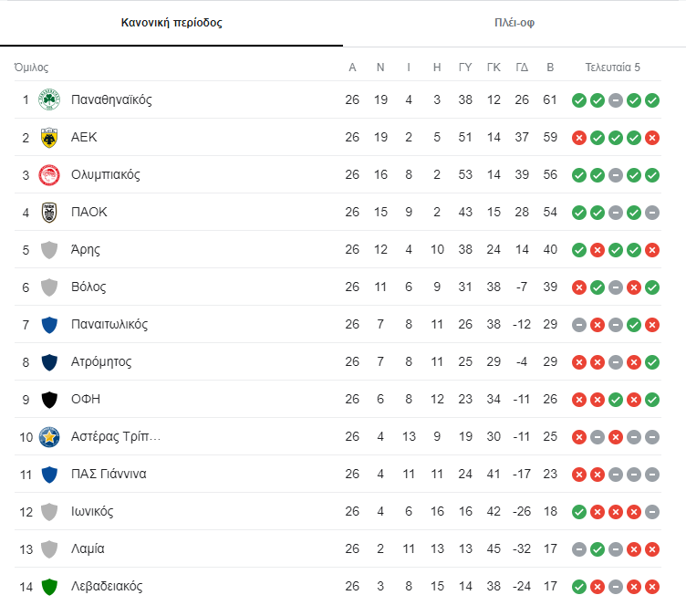Click the Τελευταία 5 column header
686x616 pixels.
point(612,68)
